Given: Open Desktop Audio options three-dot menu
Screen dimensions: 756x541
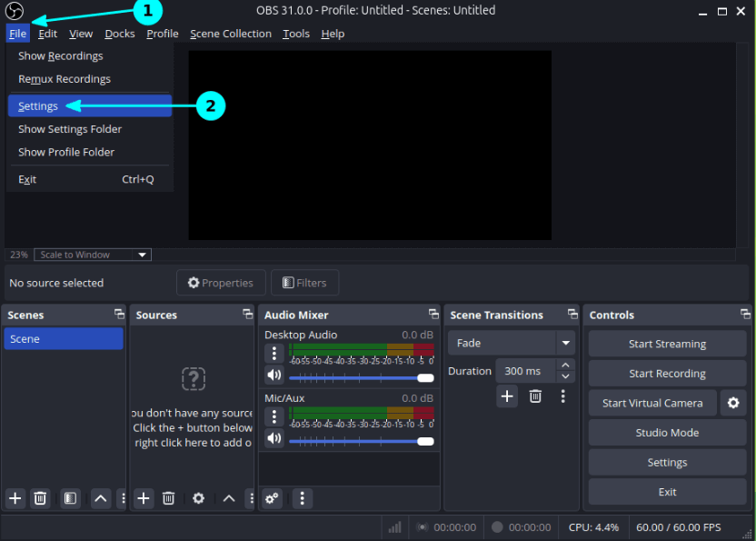Looking at the screenshot, I should click(x=274, y=354).
